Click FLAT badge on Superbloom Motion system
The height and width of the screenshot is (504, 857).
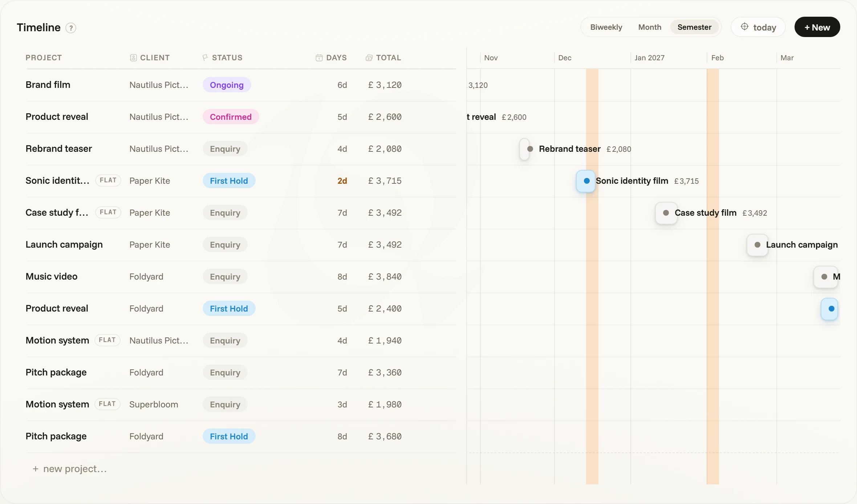pos(107,404)
